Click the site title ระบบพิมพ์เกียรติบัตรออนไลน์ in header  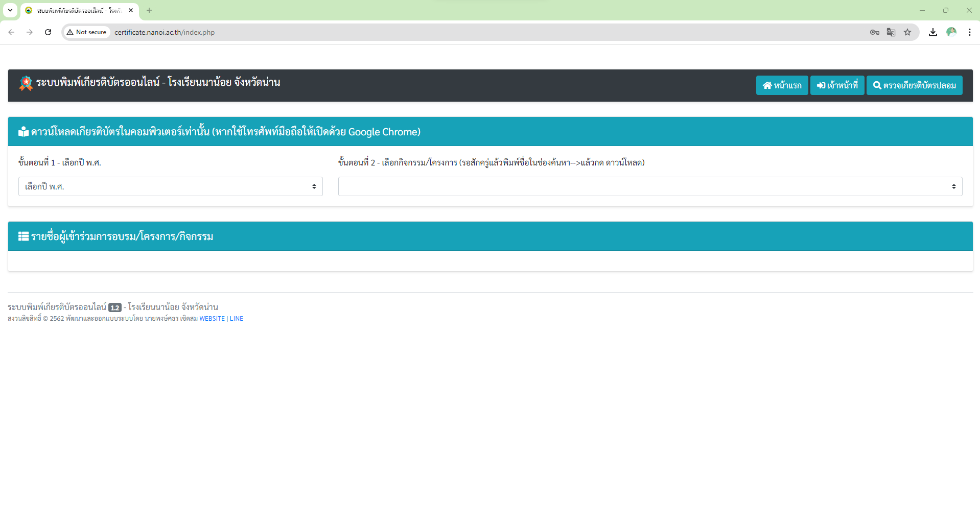tap(158, 82)
